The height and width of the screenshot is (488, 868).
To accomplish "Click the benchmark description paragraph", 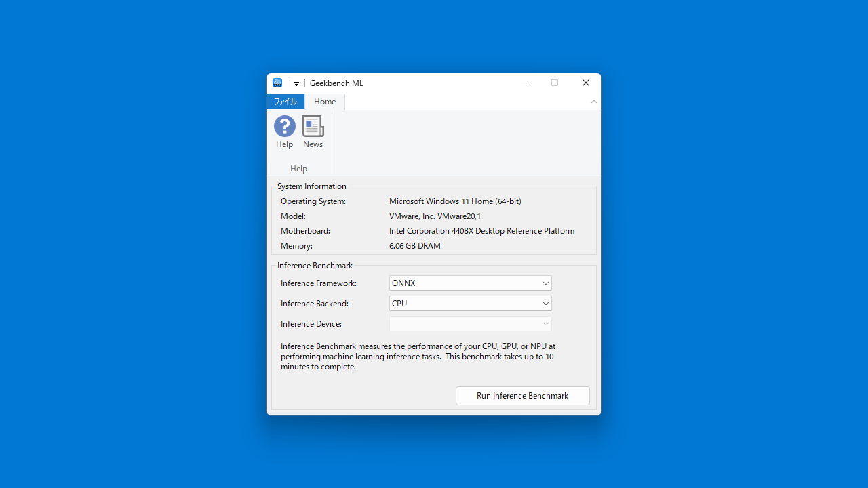I will 418,357.
